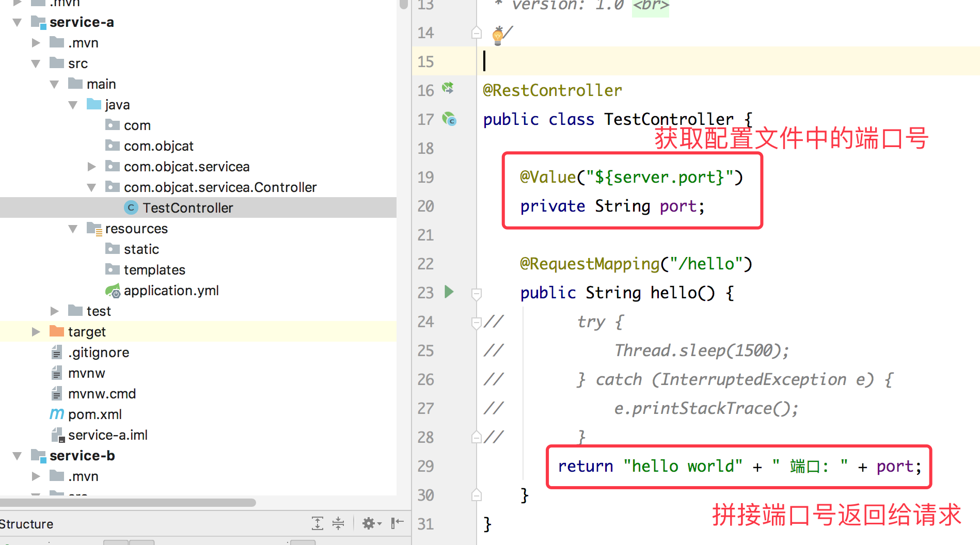Viewport: 980px width, 545px height.
Task: Click the port field declaration on line 20
Action: (612, 206)
